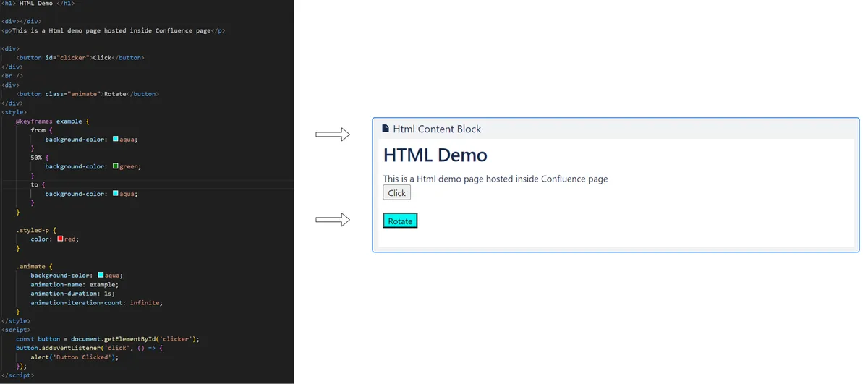This screenshot has height=384, width=868.
Task: Click the document icon beside Html Content Block
Action: 386,129
